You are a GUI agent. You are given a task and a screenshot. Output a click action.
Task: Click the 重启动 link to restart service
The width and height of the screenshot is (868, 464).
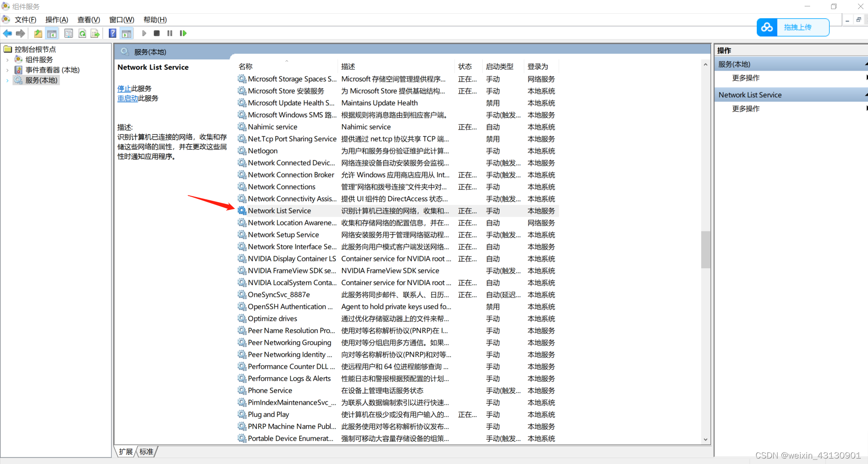coord(128,98)
